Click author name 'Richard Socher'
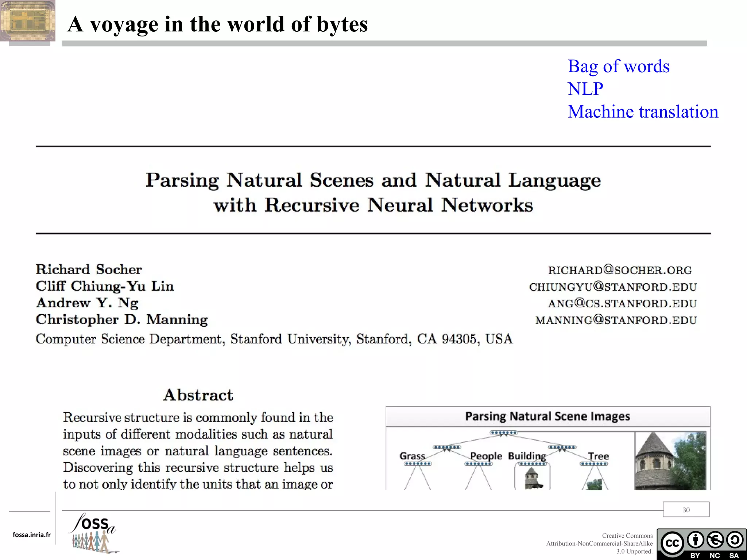The width and height of the screenshot is (747, 560). point(89,269)
